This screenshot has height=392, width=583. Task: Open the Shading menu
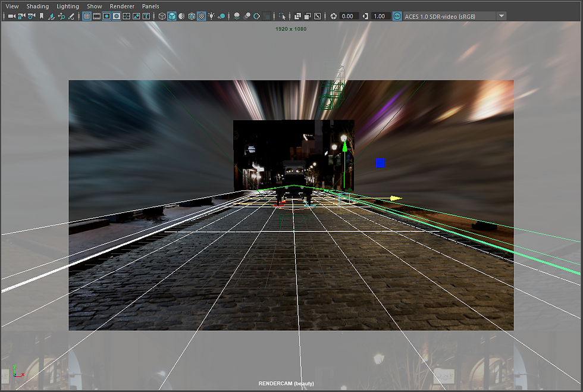[37, 6]
